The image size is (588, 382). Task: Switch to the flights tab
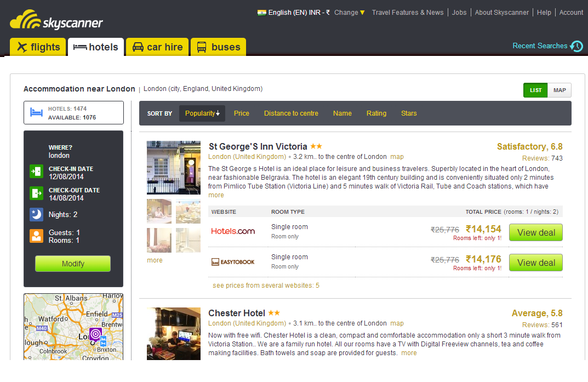[38, 47]
